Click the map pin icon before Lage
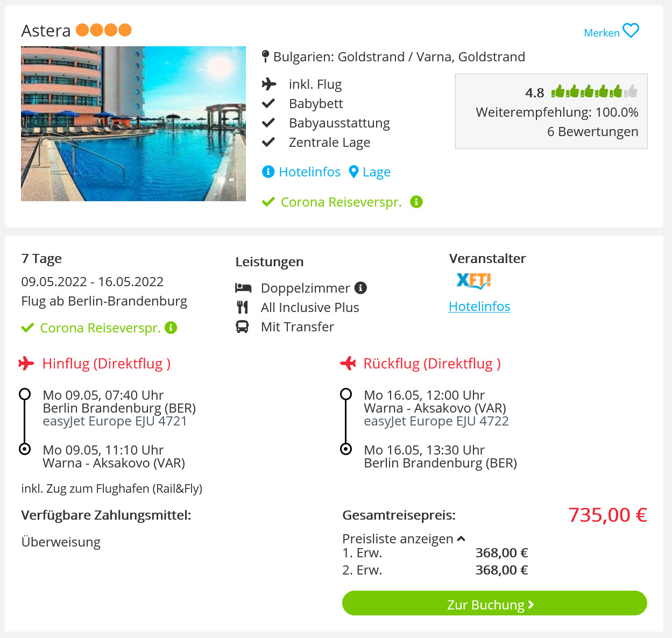The height and width of the screenshot is (638, 672). point(353,172)
